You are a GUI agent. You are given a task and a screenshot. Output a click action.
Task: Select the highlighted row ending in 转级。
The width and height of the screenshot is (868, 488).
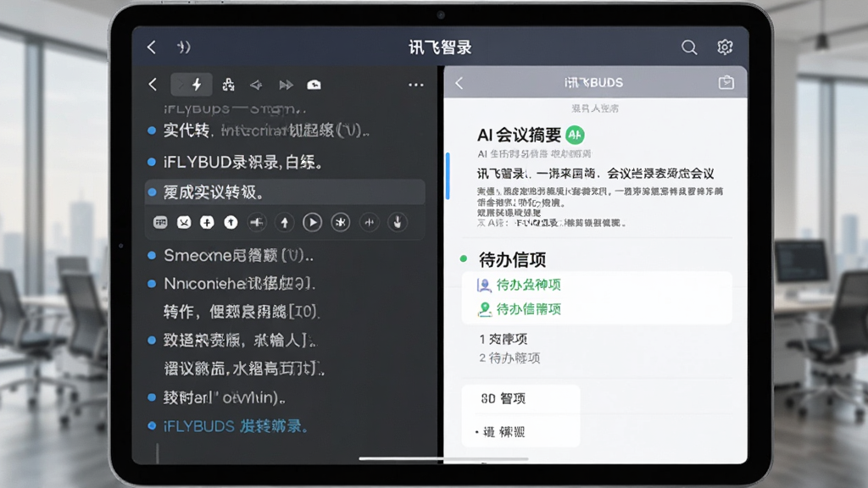point(285,192)
